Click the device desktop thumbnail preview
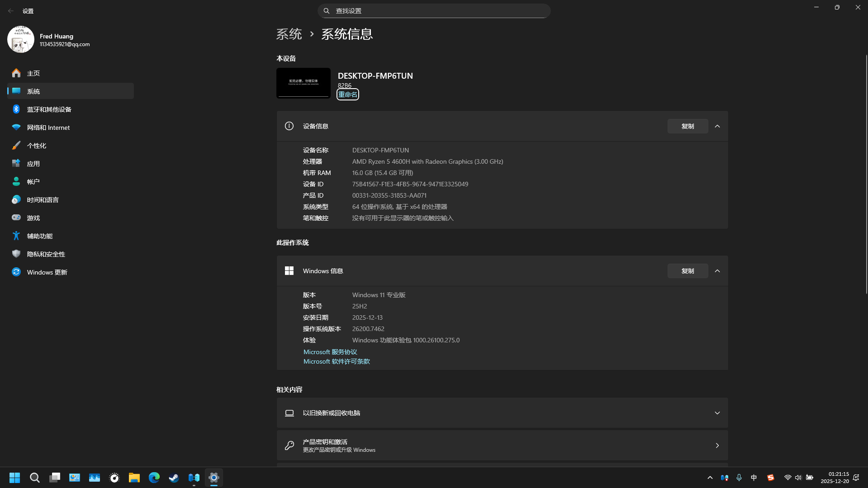 [x=304, y=83]
